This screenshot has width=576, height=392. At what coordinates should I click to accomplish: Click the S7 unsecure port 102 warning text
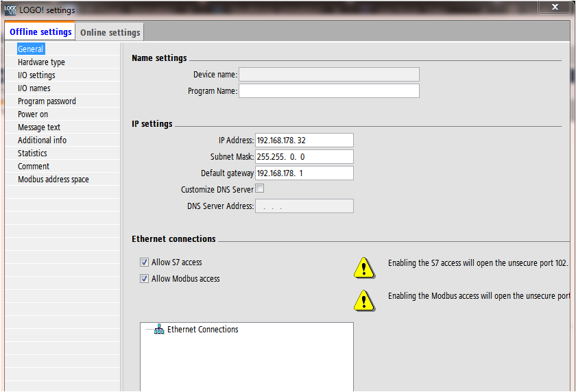point(478,262)
